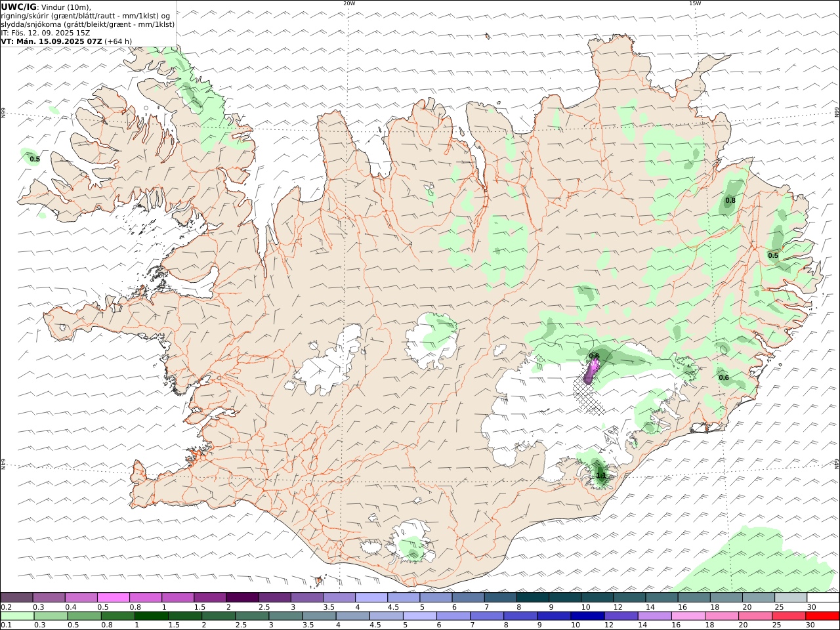The image size is (840, 630).
Task: Select the pale pink 16 mm rain swatch
Action: (688, 616)
